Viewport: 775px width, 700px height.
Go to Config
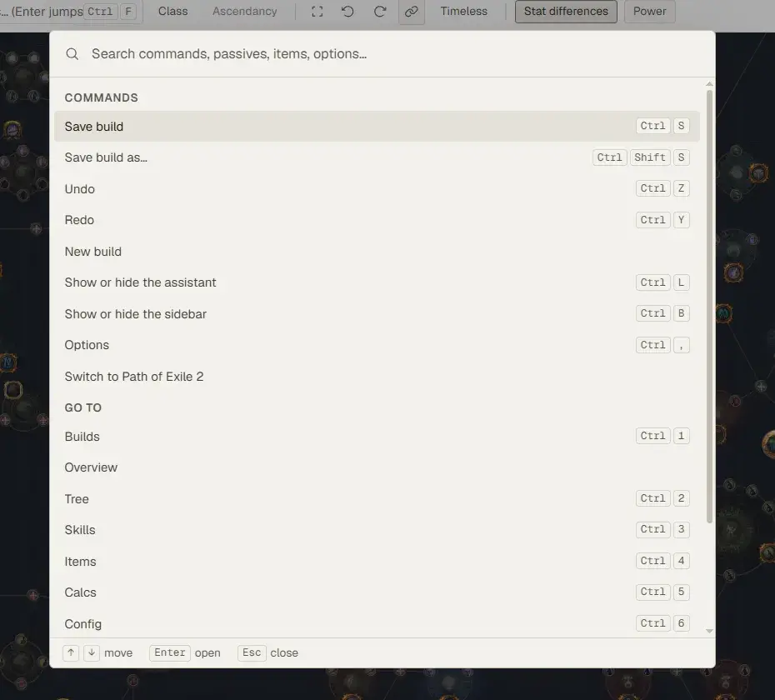click(x=377, y=624)
